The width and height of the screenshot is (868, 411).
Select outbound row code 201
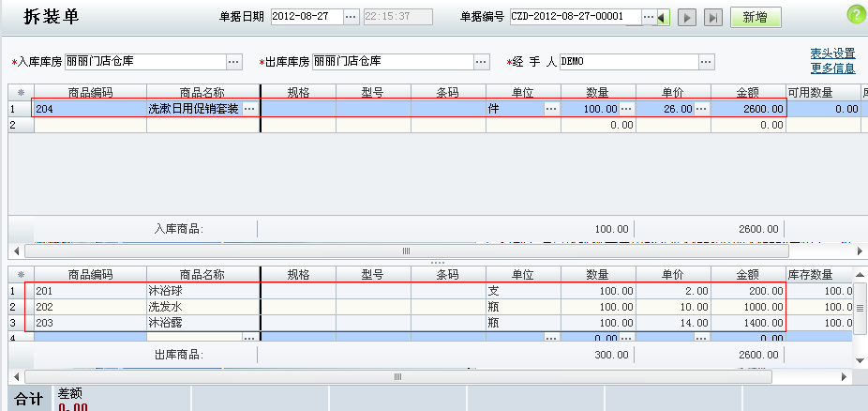(90, 290)
